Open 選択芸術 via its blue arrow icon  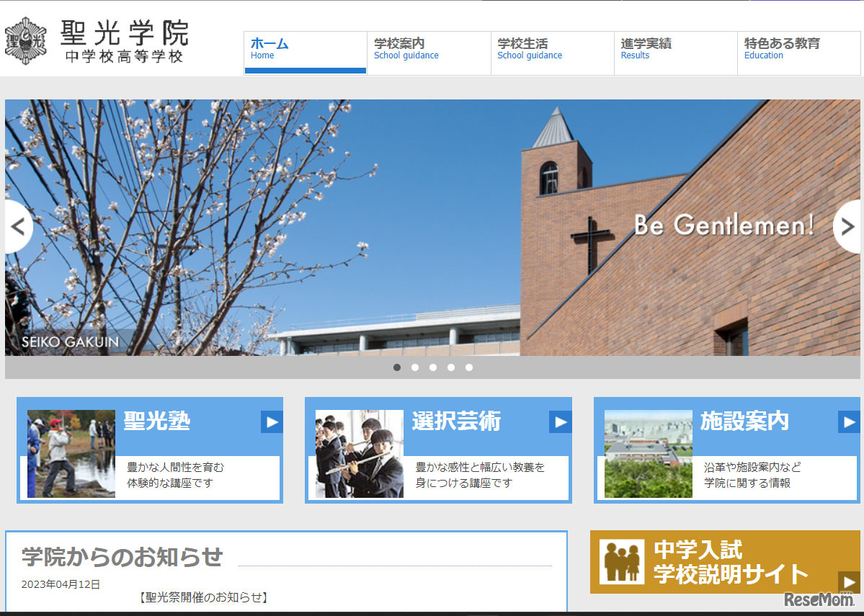[x=560, y=423]
